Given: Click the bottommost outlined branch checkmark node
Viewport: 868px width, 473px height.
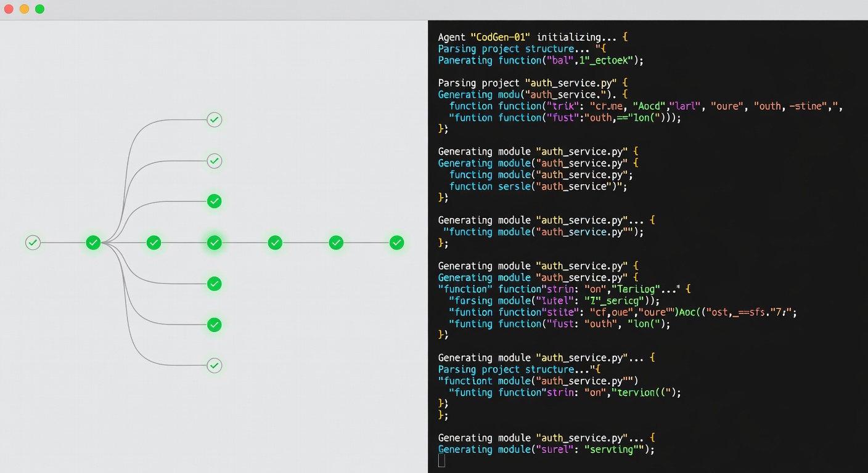Looking at the screenshot, I should [x=214, y=365].
